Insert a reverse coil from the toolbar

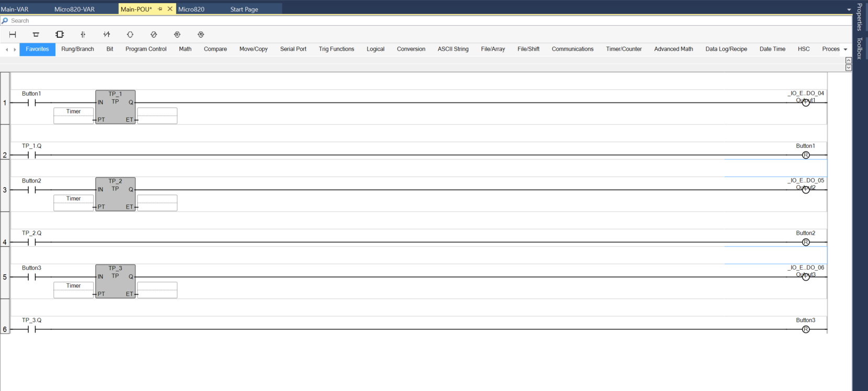click(x=154, y=34)
